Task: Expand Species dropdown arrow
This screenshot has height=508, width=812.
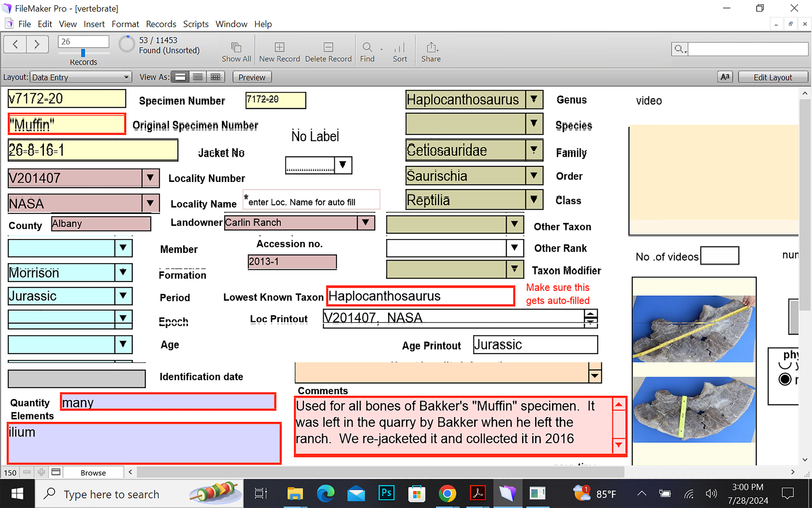Action: tap(534, 124)
